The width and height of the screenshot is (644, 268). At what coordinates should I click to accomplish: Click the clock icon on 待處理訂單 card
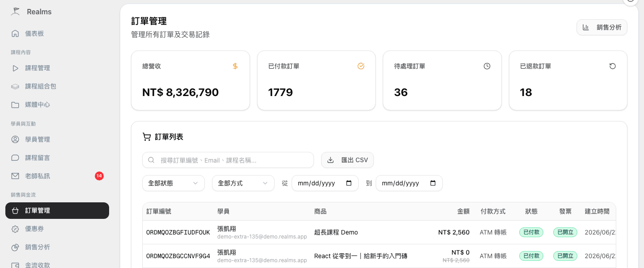[487, 66]
